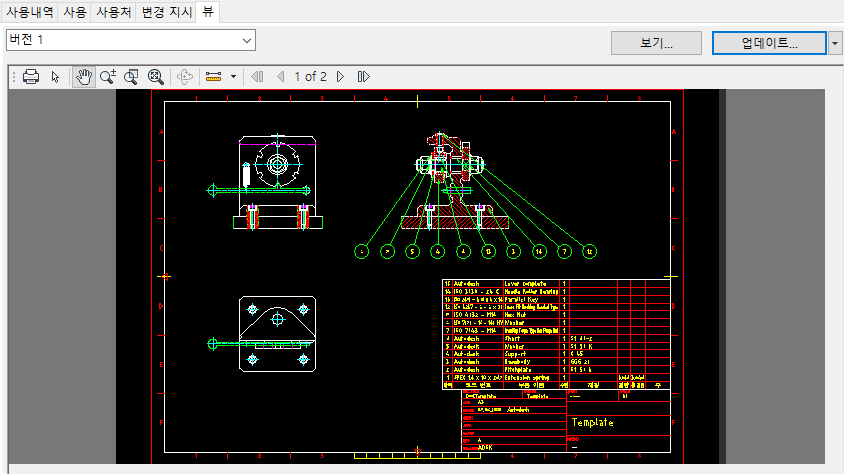Click the parts list table in drawing

pyautogui.click(x=556, y=334)
